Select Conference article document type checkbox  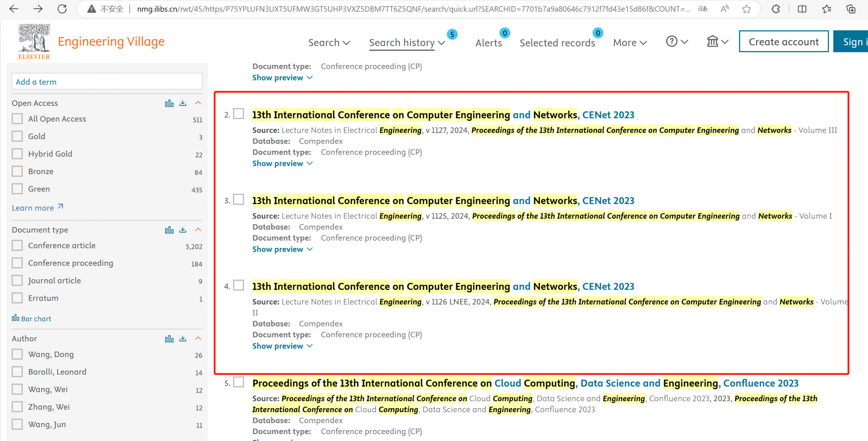[17, 245]
